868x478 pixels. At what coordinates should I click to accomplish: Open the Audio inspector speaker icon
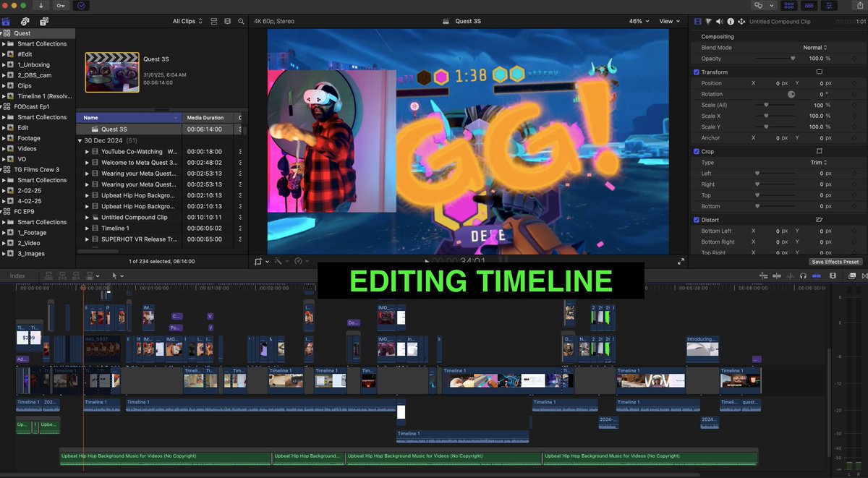[x=720, y=22]
